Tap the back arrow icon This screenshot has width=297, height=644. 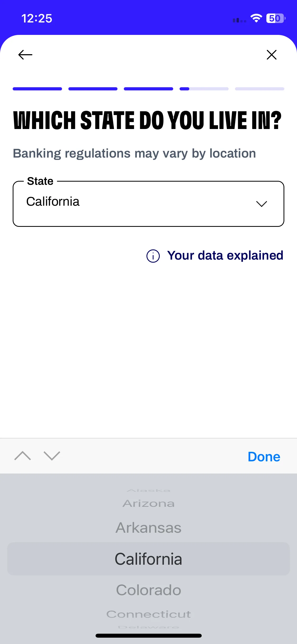click(x=25, y=55)
